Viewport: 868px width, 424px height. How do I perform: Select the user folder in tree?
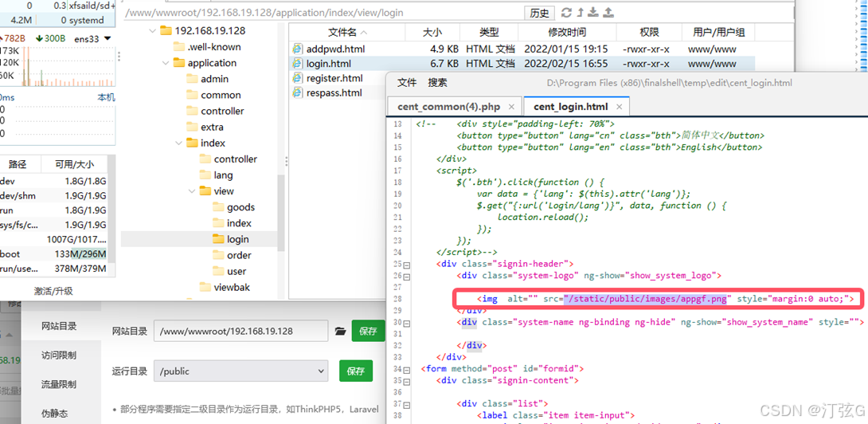[237, 272]
